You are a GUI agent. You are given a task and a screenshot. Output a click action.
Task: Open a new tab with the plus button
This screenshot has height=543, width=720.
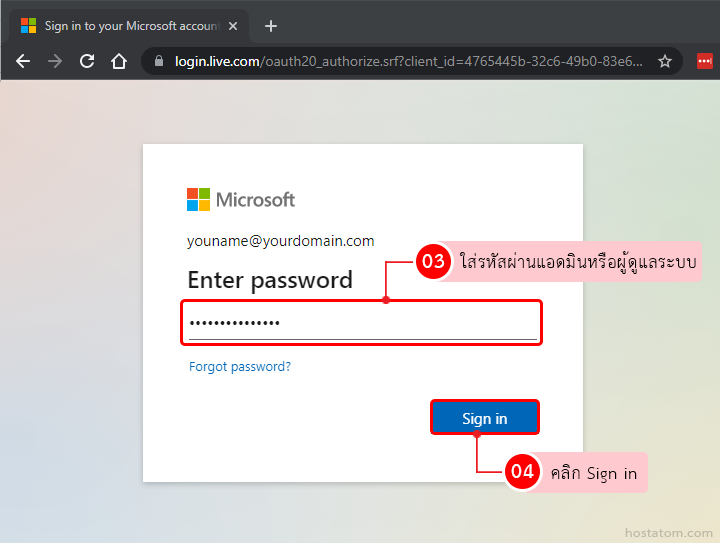point(270,26)
